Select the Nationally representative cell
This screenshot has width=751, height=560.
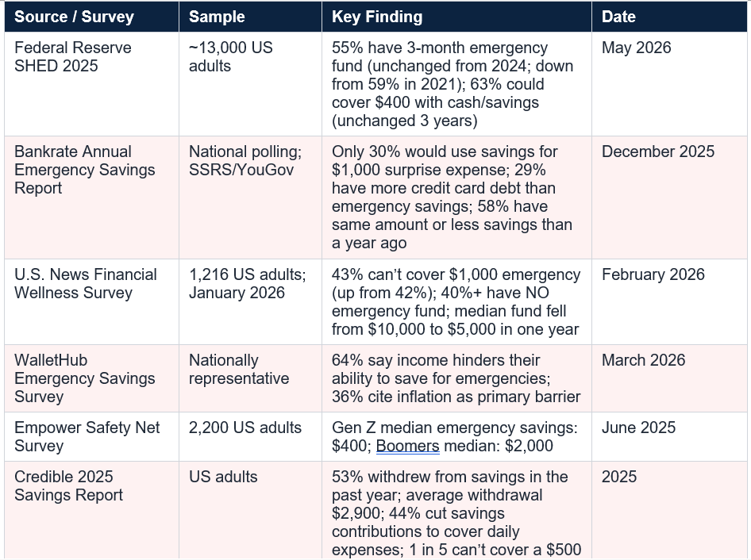point(251,378)
